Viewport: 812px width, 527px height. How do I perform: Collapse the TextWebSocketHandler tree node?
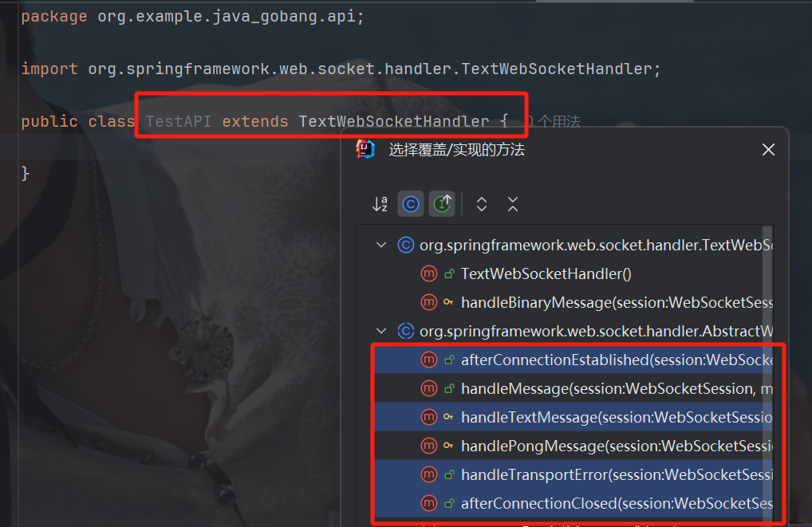(380, 245)
